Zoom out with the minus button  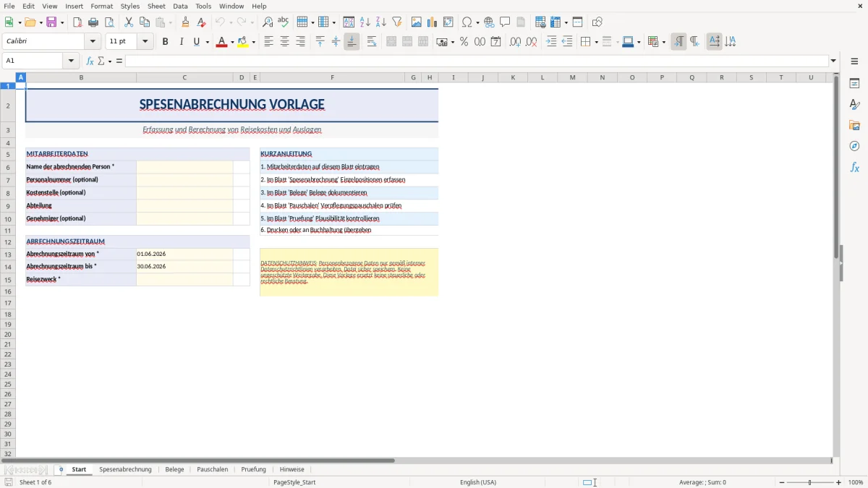781,482
